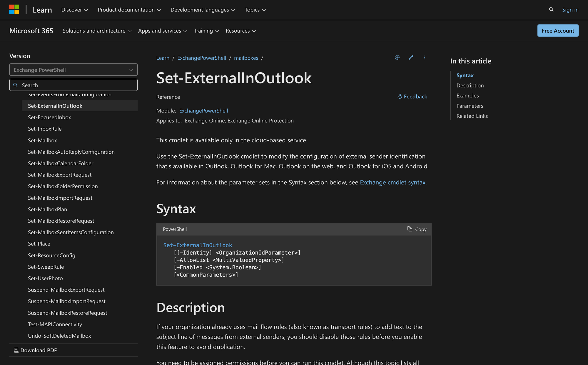Expand the Development languages dropdown

(x=203, y=10)
